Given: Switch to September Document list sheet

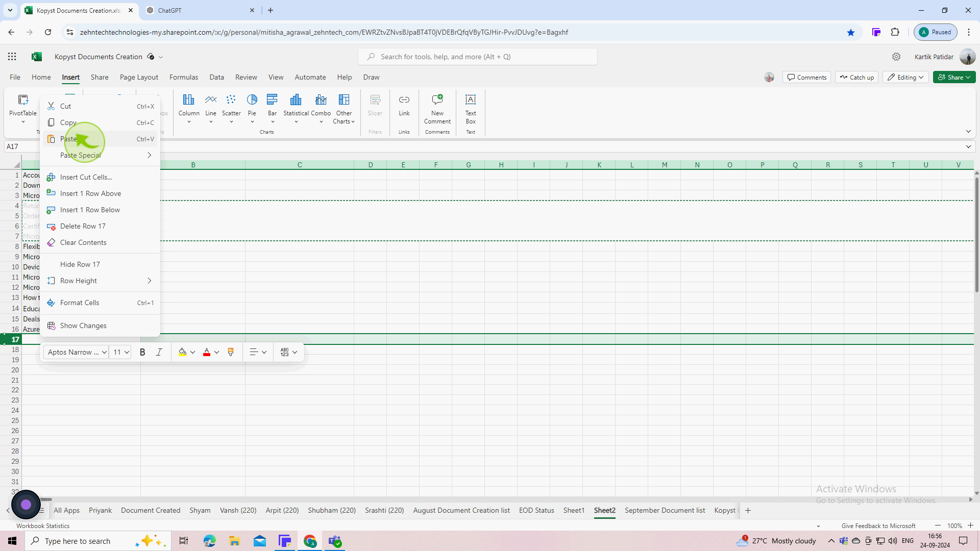Looking at the screenshot, I should (x=665, y=510).
